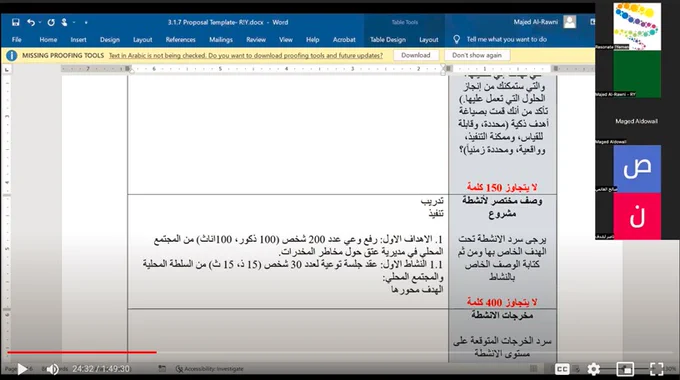Click the ruler tab selector icon
680x380 pixels.
tap(7, 69)
